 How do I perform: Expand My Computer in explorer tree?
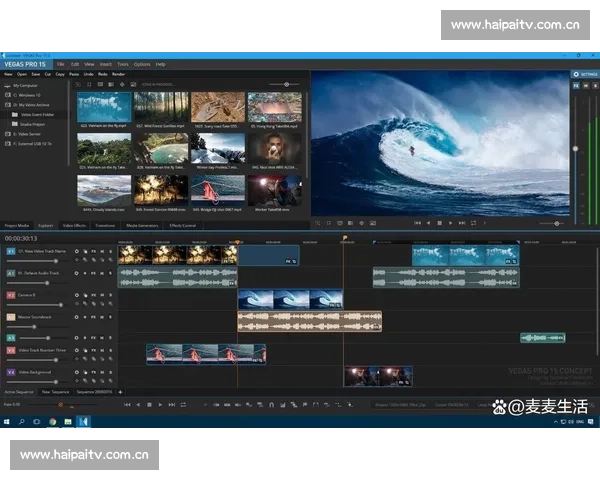tap(7, 86)
